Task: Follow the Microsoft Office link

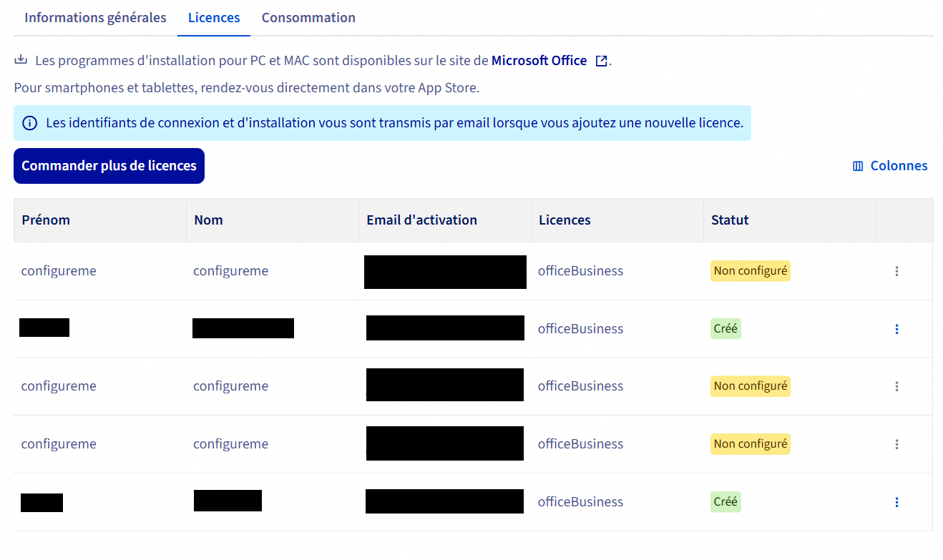Action: coord(539,61)
